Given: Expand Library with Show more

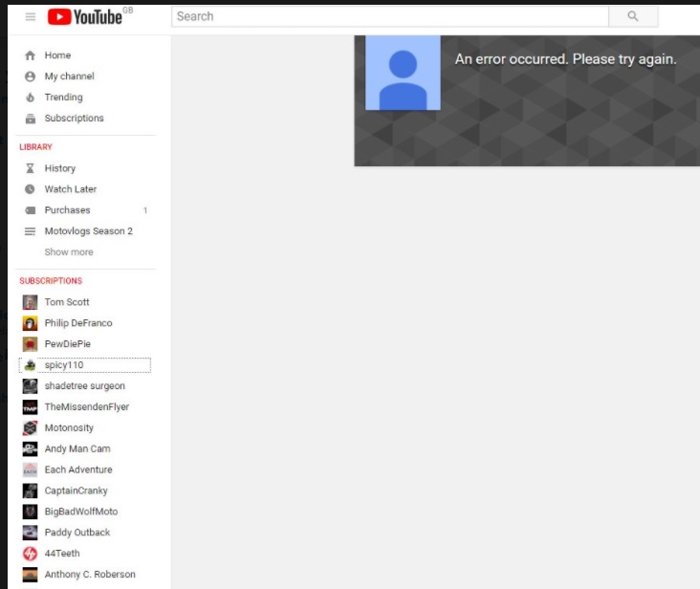Looking at the screenshot, I should click(69, 252).
